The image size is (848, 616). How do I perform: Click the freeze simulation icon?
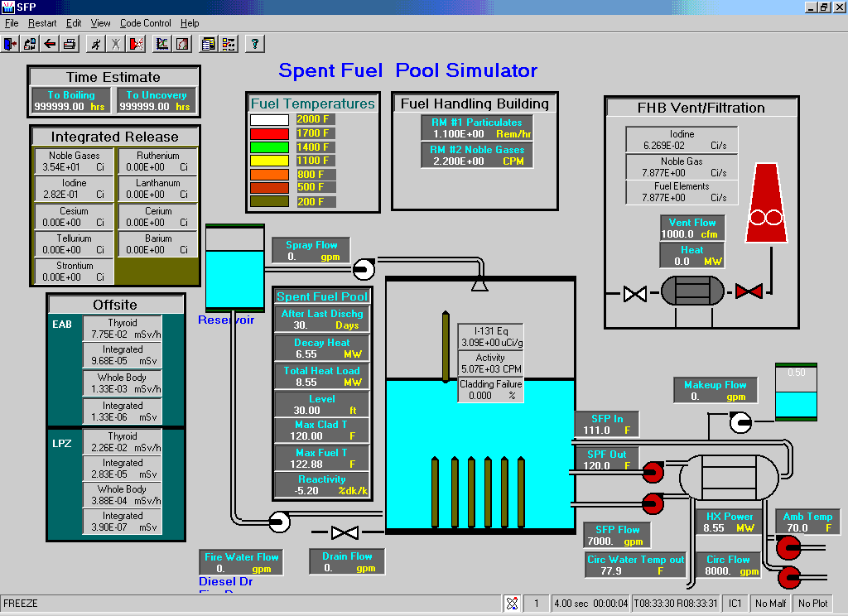click(x=116, y=43)
